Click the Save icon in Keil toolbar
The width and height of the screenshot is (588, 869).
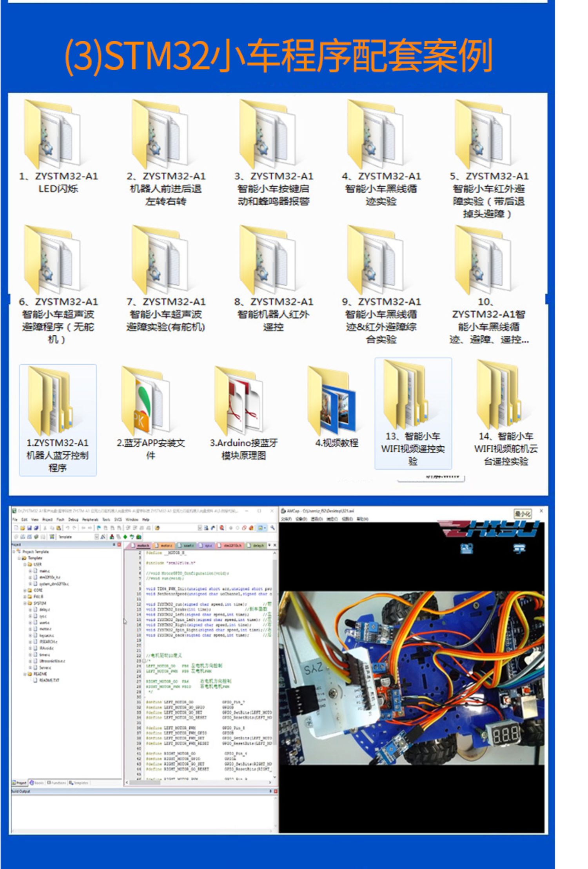point(29,528)
